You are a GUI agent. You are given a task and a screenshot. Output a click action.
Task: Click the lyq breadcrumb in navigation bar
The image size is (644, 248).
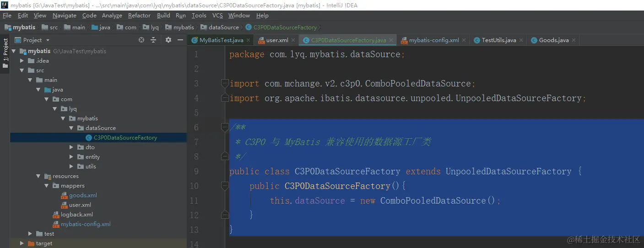tap(151, 27)
